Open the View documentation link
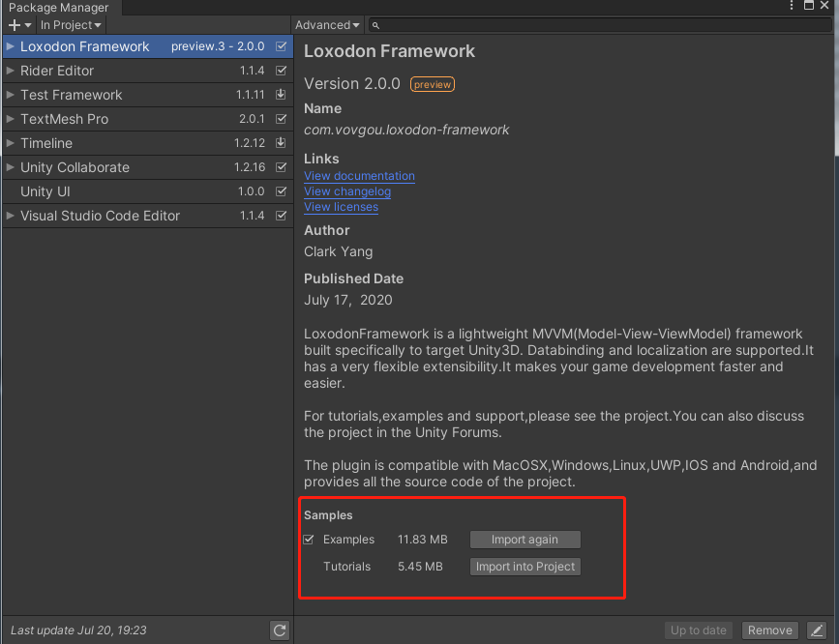This screenshot has height=644, width=839. 359,176
